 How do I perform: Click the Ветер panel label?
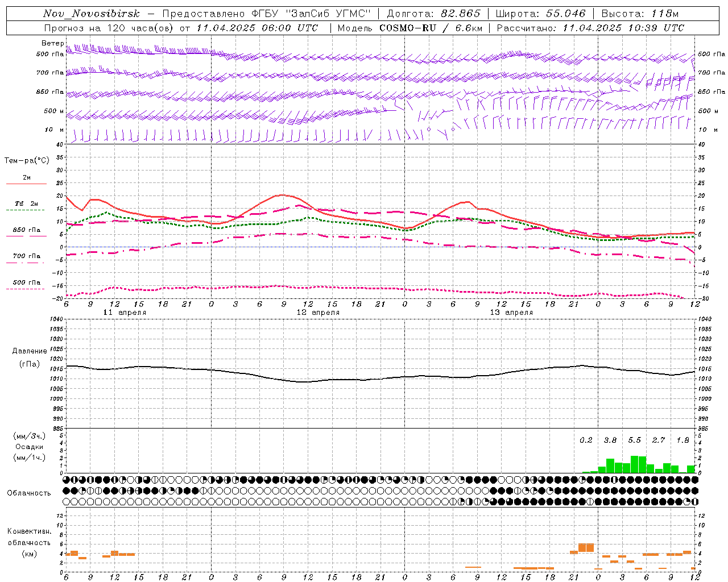[52, 43]
